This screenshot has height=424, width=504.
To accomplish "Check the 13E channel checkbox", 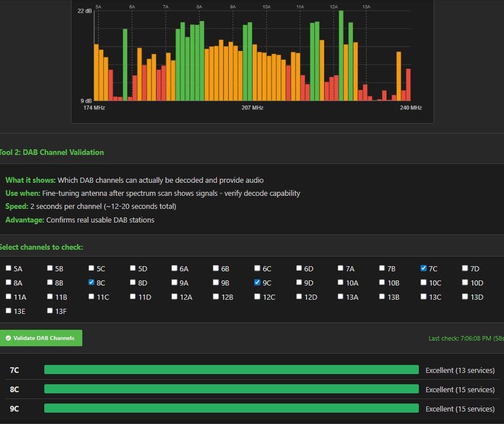I will [9, 310].
